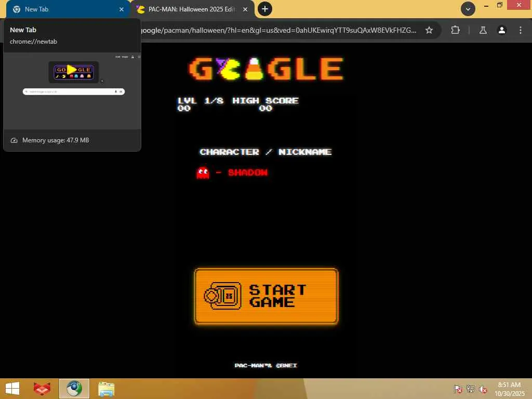The width and height of the screenshot is (532, 399).
Task: Click the Chrome taskbar icon
Action: (74, 389)
